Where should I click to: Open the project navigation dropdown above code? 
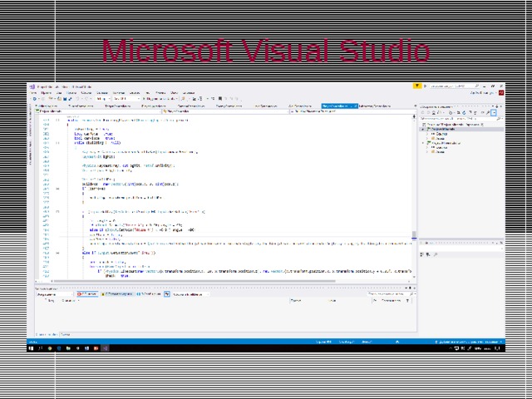click(x=98, y=111)
